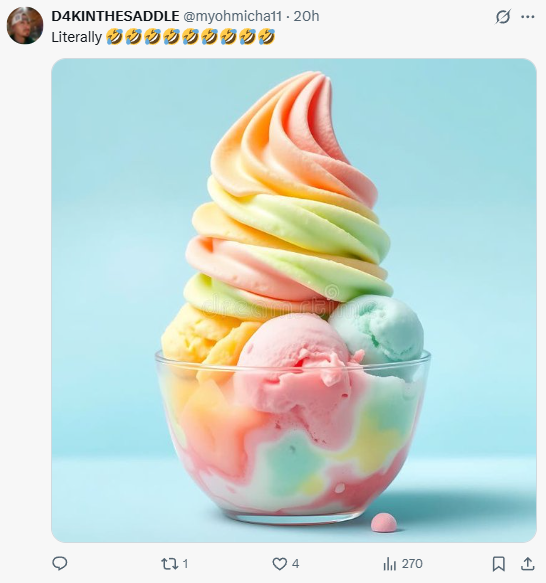Click the share upload arrow icon

(527, 564)
